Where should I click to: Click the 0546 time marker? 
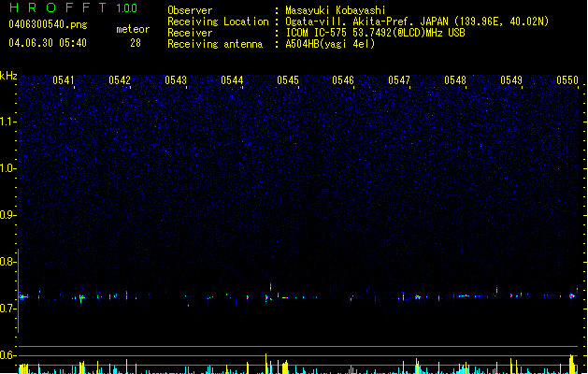click(343, 80)
